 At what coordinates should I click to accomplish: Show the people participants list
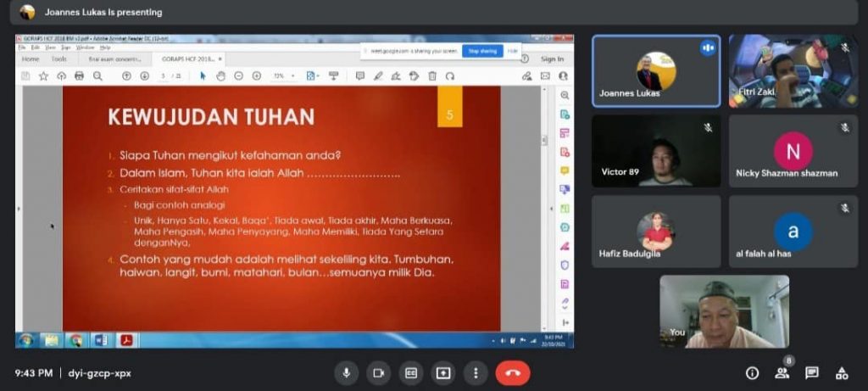coord(782,373)
